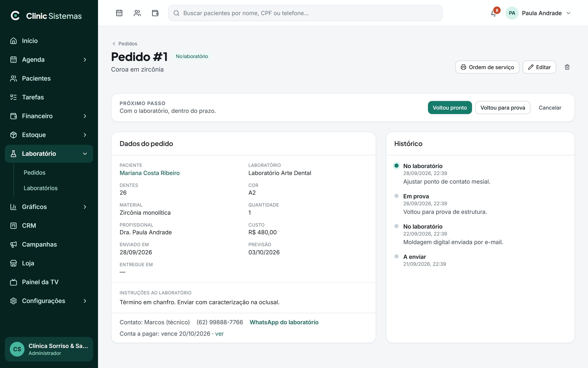Go to Início in sidebar

49,41
